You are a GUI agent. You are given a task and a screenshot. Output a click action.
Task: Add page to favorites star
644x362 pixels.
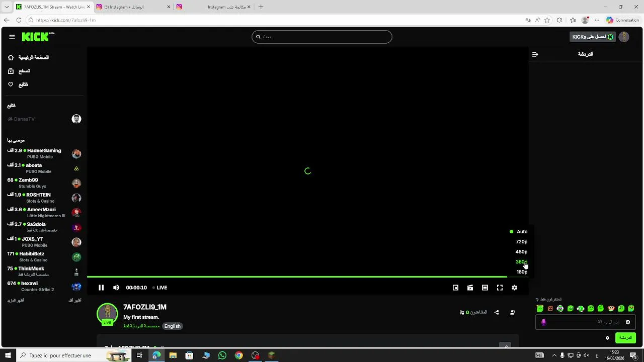coord(547,20)
